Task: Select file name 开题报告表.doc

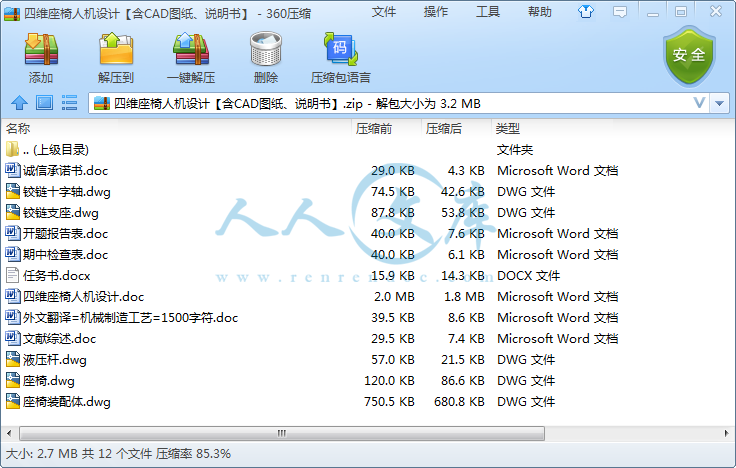Action: tap(65, 233)
